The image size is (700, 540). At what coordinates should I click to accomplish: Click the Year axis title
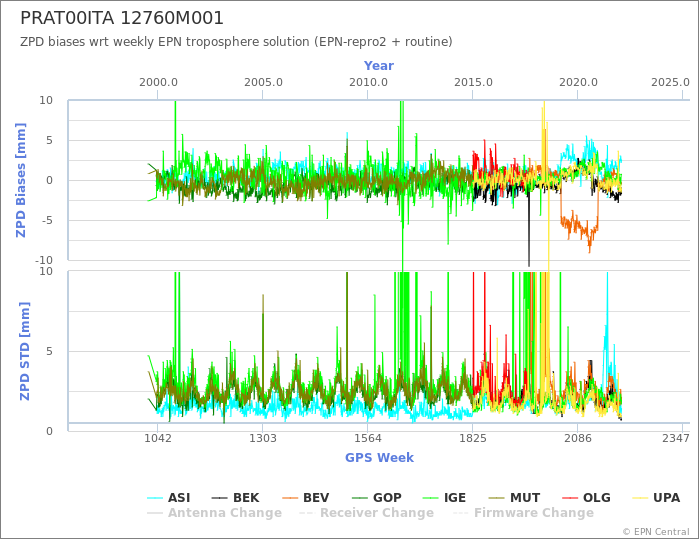coord(379,66)
